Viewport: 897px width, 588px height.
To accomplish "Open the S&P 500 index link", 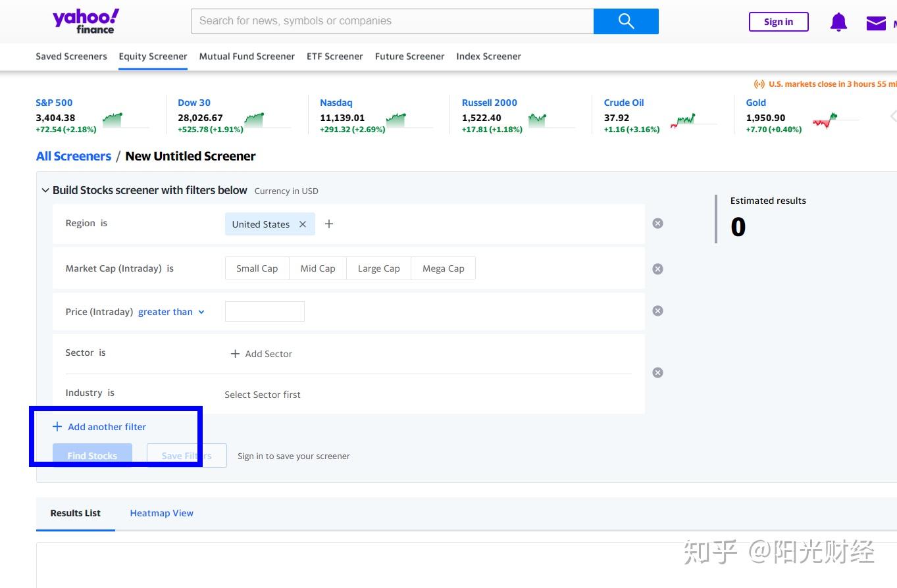I will click(54, 103).
